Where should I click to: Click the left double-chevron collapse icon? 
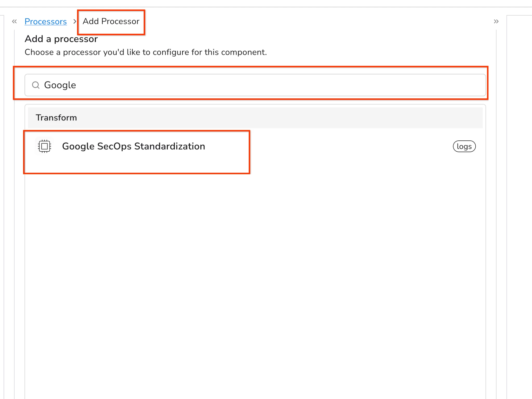[x=15, y=22]
